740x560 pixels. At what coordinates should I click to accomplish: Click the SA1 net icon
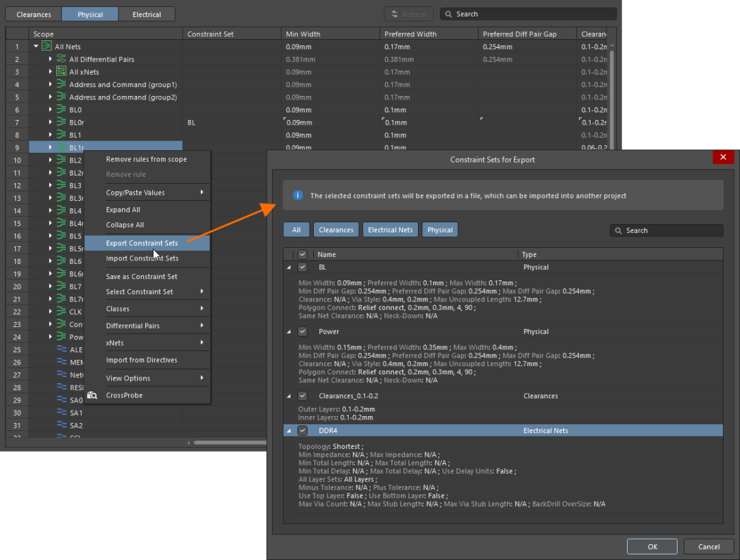[x=62, y=412]
